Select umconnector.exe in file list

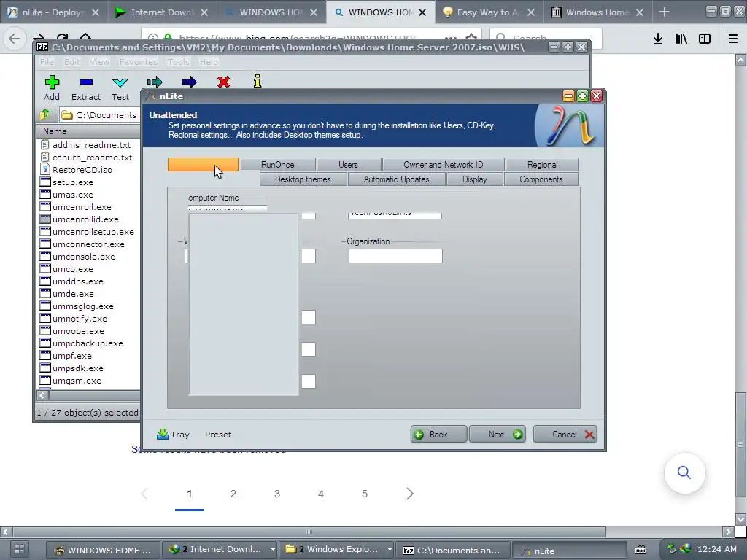tap(88, 244)
